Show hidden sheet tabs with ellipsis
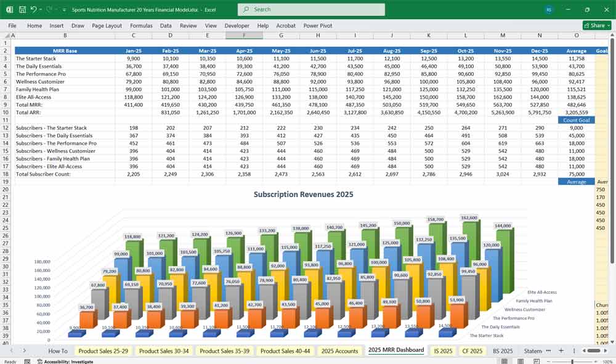Image resolution: width=616 pixels, height=364 pixels. pyautogui.click(x=548, y=350)
